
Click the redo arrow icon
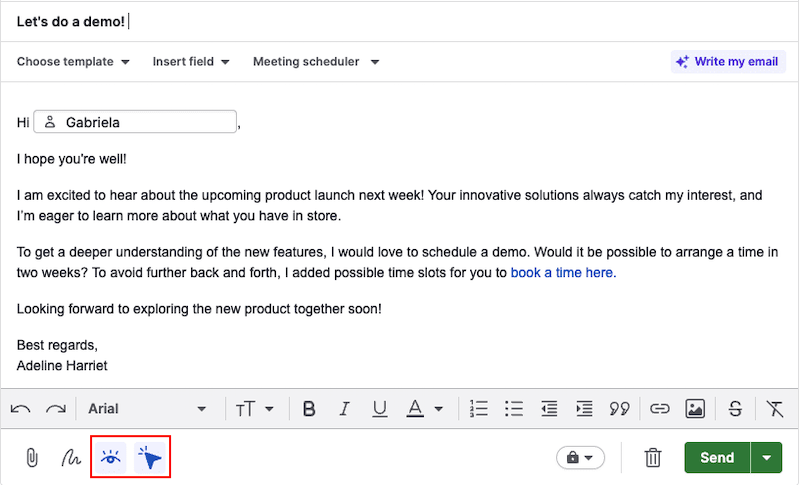click(x=56, y=409)
